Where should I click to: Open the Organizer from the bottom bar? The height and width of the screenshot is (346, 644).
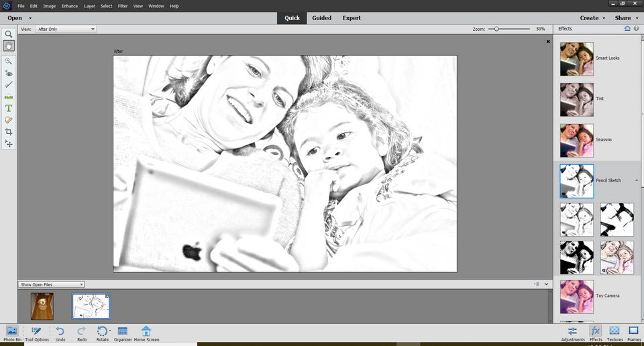tap(123, 333)
